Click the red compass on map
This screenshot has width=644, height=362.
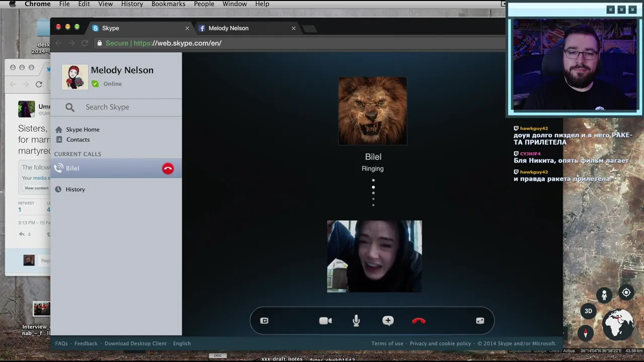coord(585,333)
